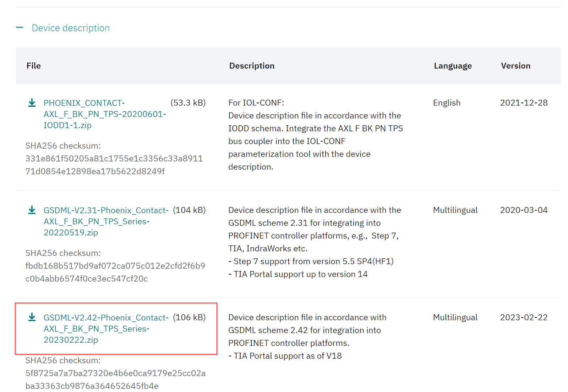
Task: Click Multilingual in the GSDML-V2.42 row
Action: click(x=455, y=317)
